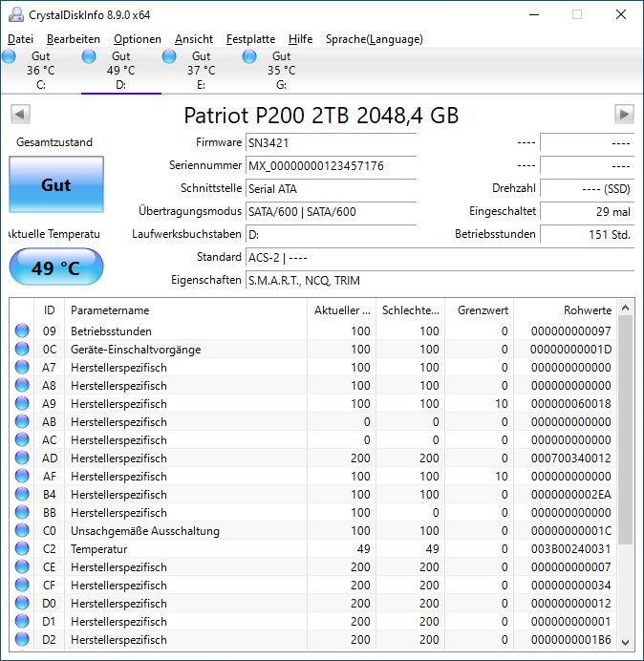Click status icon of row 09 Betriebsstunden
Image resolution: width=644 pixels, height=661 pixels.
pyautogui.click(x=22, y=330)
